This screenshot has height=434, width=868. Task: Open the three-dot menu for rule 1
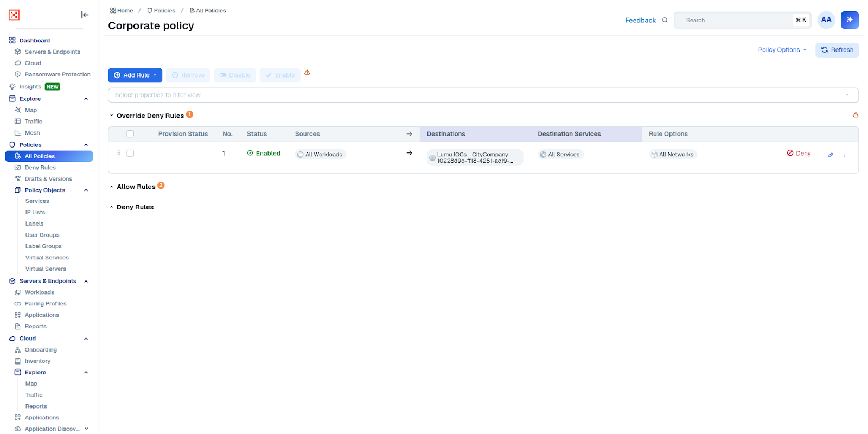(844, 155)
